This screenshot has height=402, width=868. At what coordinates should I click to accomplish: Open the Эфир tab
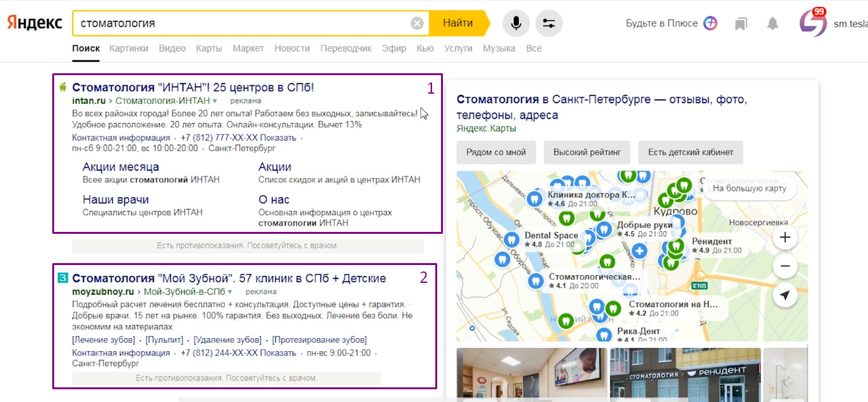coord(394,48)
